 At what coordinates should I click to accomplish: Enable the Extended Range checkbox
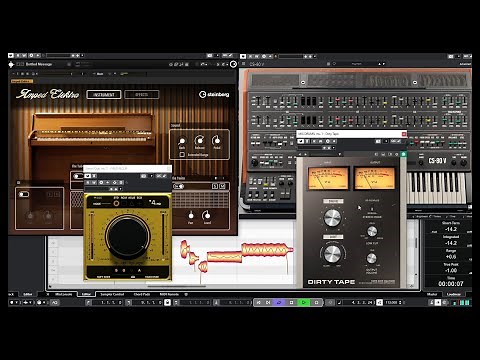[182, 155]
